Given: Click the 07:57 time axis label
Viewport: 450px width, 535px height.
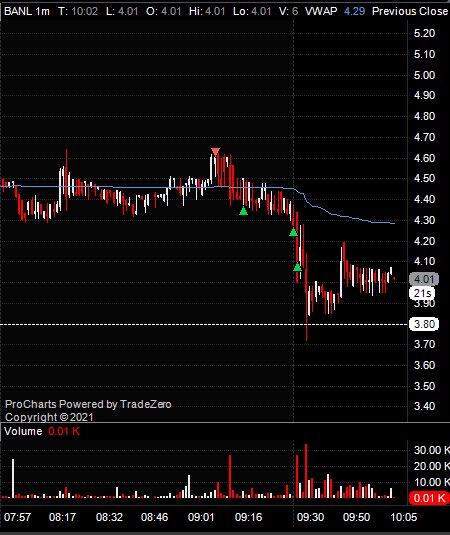Looking at the screenshot, I should pyautogui.click(x=17, y=517).
